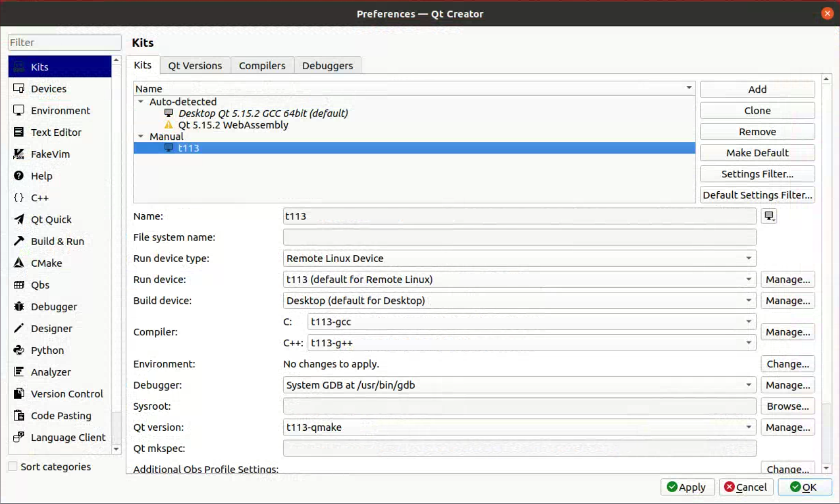Click Manage... next to Qt version
840x504 pixels.
(x=788, y=427)
